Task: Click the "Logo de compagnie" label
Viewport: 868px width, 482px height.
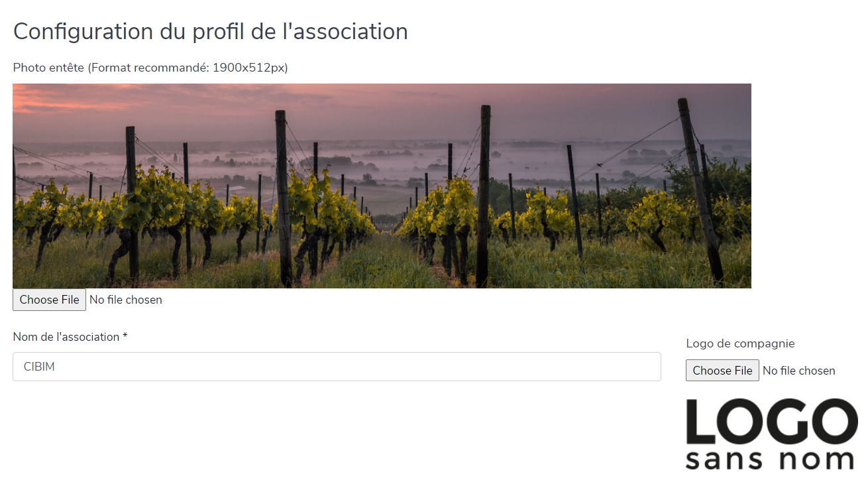Action: tap(740, 343)
